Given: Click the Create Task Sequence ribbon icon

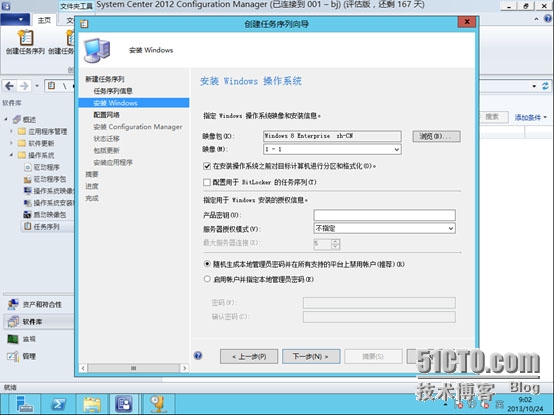Looking at the screenshot, I should tap(25, 42).
